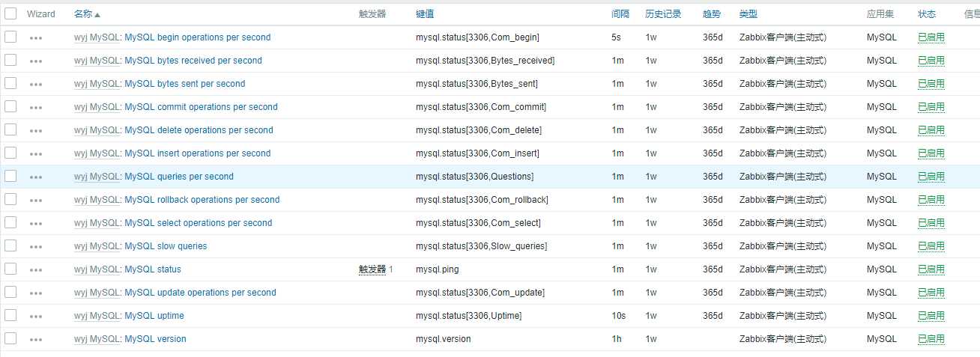The height and width of the screenshot is (357, 980).
Task: Select checkbox for MySQL commit operations per second
Action: [10, 106]
